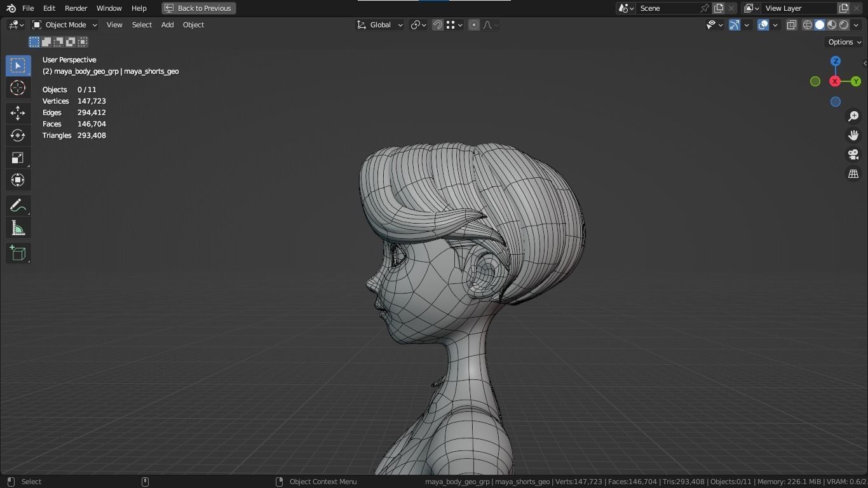Open the pivot point dropdown
The image size is (868, 488).
click(418, 25)
